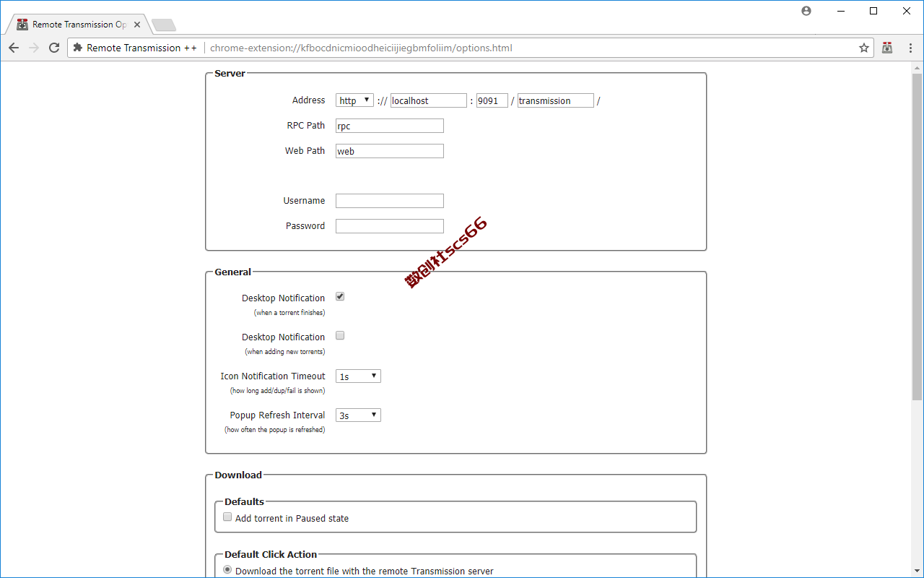Check Add torrent in Paused state
Image resolution: width=924 pixels, height=578 pixels.
click(227, 517)
